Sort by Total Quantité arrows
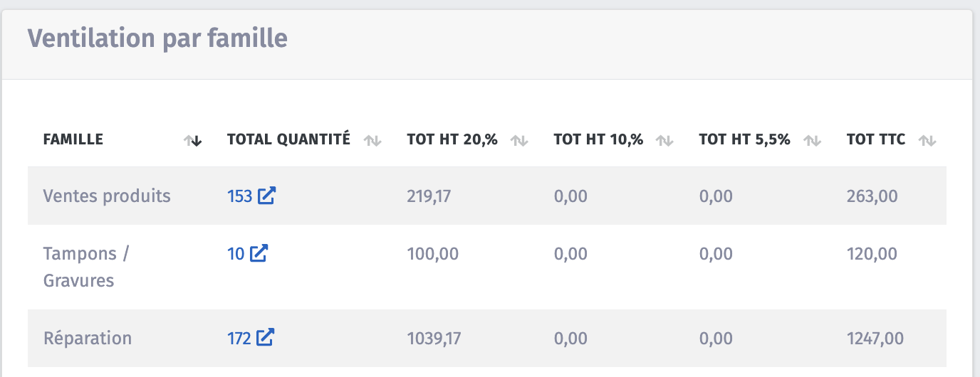The height and width of the screenshot is (377, 980). 372,141
